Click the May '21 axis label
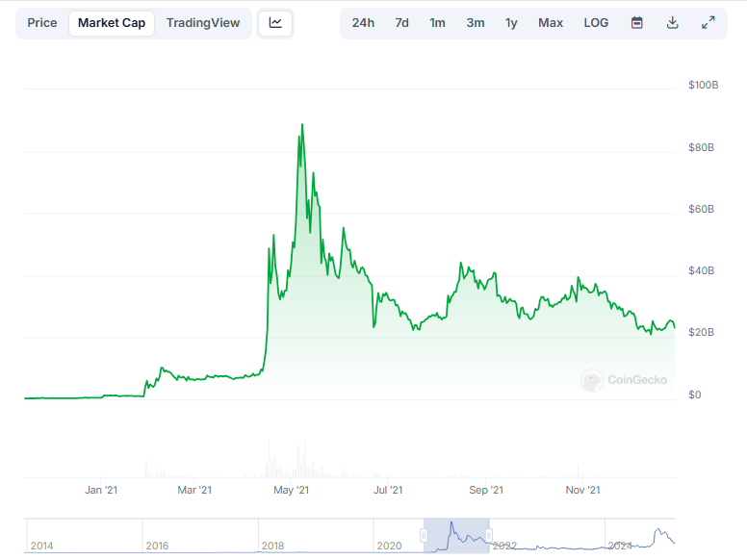Image resolution: width=747 pixels, height=560 pixels. click(291, 490)
